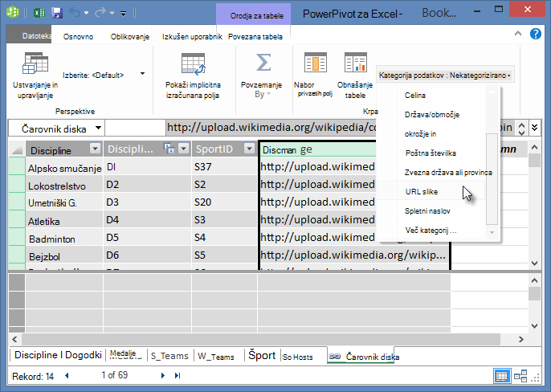551x392 pixels.
Task: Click into the formula bar URL field
Action: coord(271,127)
